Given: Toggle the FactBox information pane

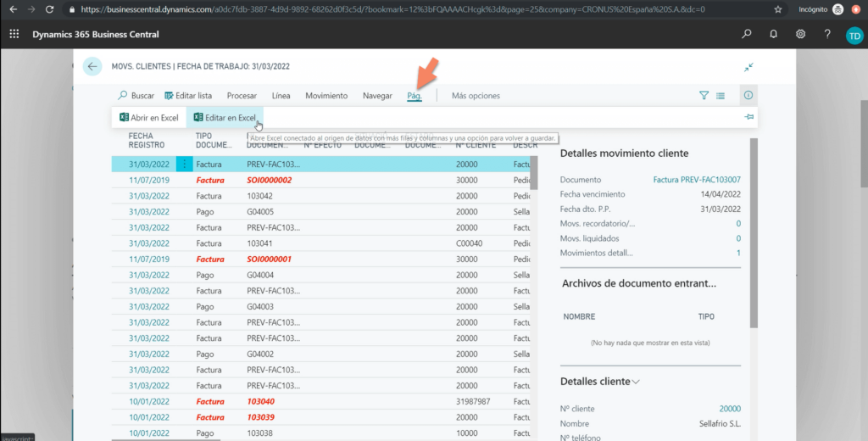Looking at the screenshot, I should pos(748,96).
